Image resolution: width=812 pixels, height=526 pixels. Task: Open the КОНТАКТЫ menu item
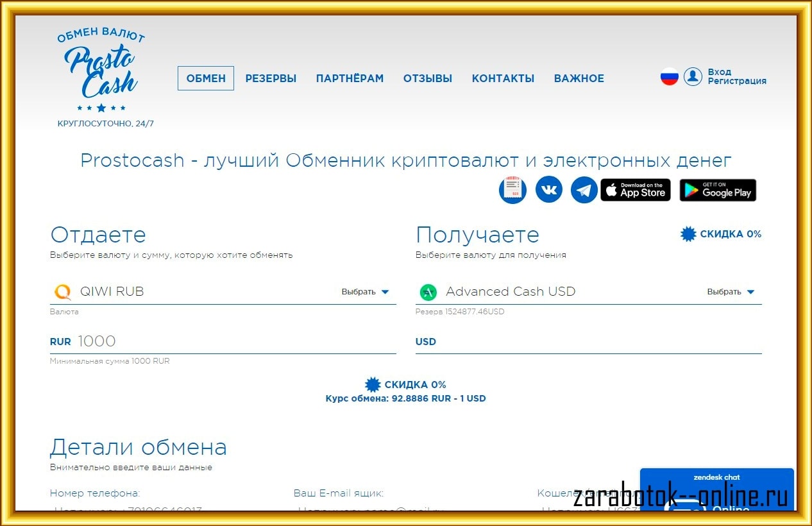pos(503,78)
